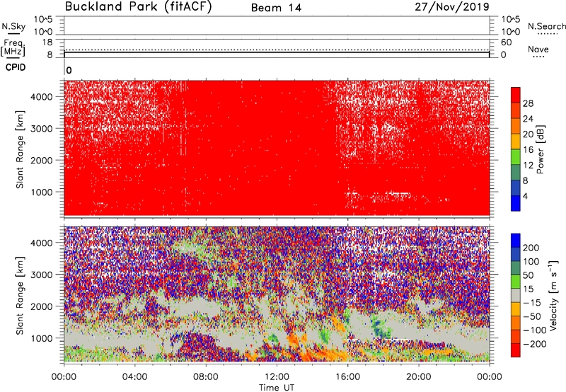The width and height of the screenshot is (566, 392).
Task: Click the 4000 tick of power panel
Action: 42,97
